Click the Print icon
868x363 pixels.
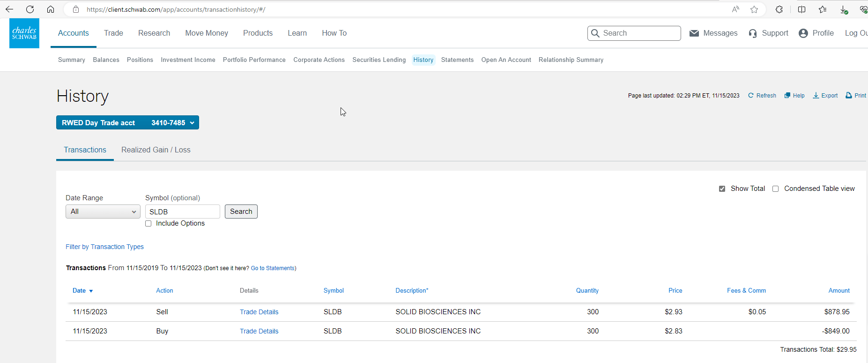849,96
